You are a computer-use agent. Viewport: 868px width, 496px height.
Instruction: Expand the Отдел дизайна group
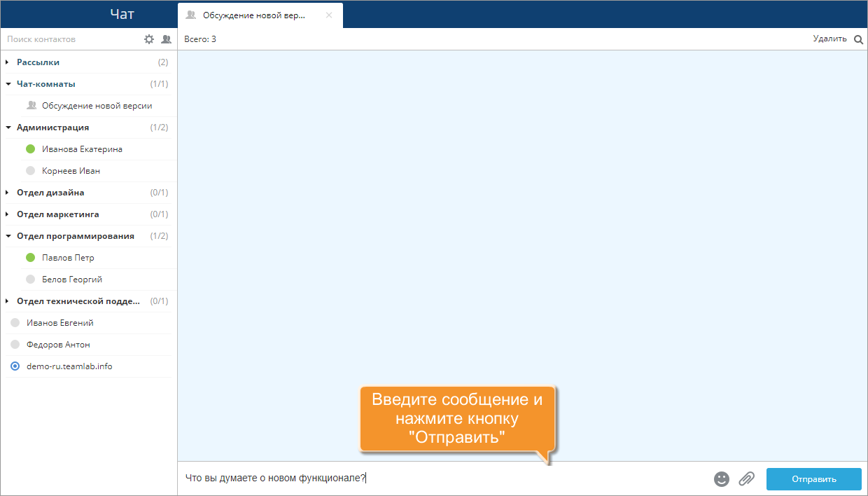click(x=8, y=193)
